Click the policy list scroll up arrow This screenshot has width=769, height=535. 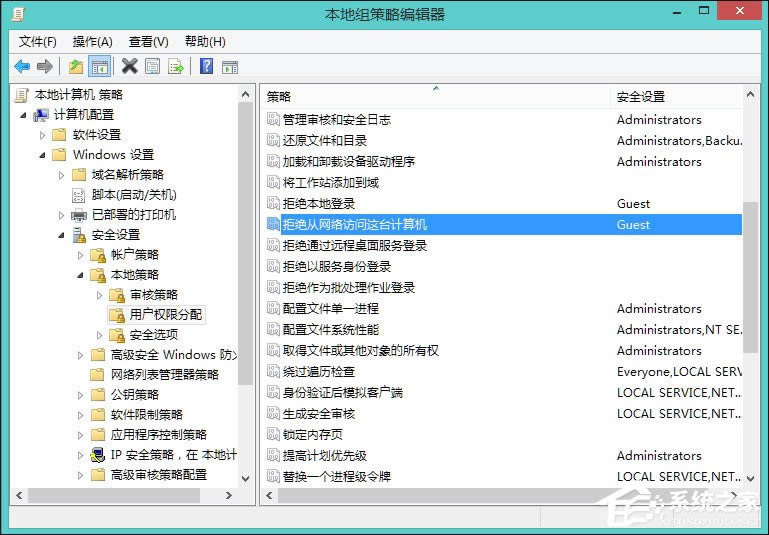point(750,94)
